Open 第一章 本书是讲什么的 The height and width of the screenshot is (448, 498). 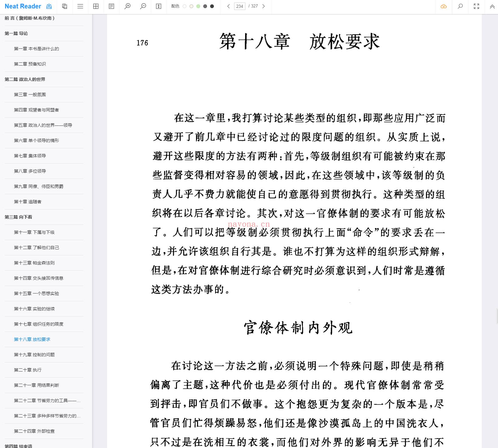(x=37, y=49)
